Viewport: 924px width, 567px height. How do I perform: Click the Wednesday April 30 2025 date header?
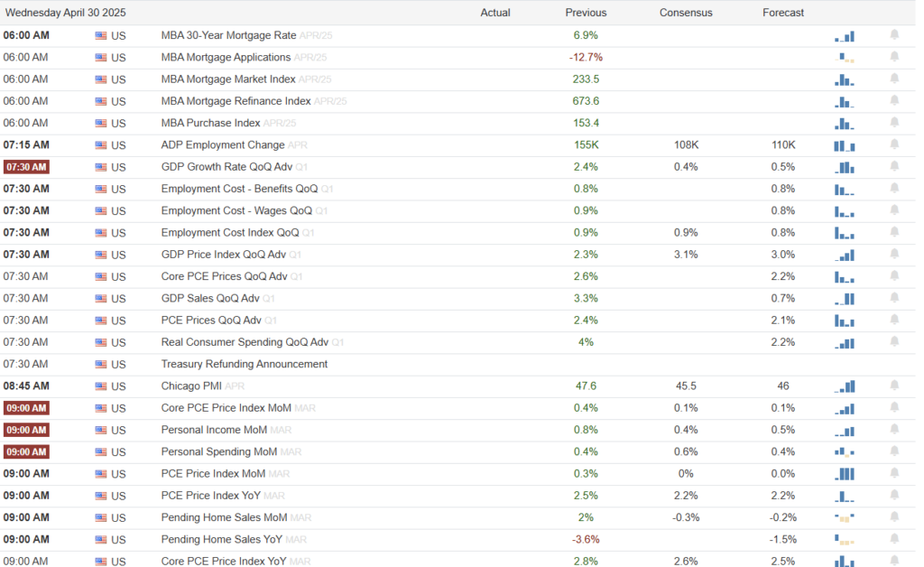pos(66,13)
